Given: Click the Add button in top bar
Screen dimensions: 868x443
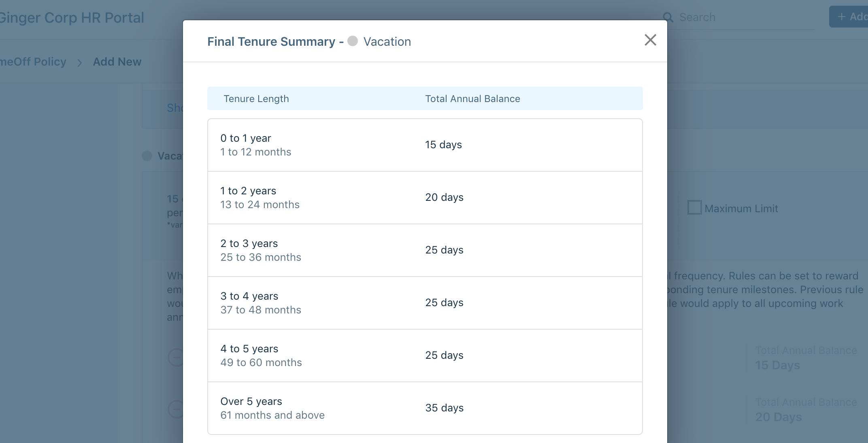Looking at the screenshot, I should (849, 17).
